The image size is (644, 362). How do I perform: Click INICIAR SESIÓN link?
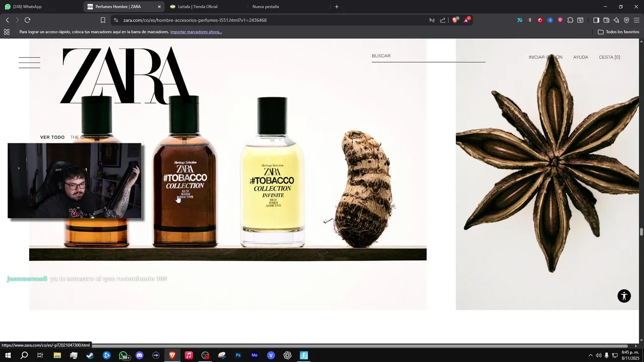[x=545, y=57]
